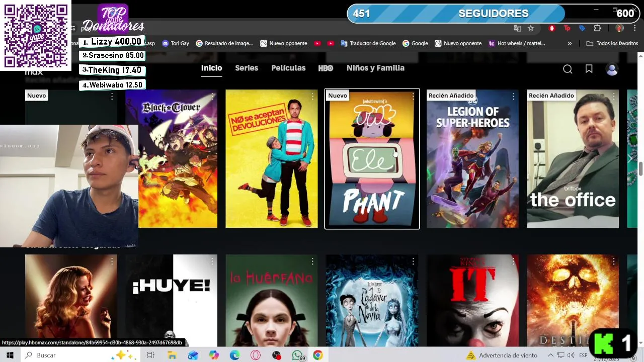Open options menu on The Office poster
This screenshot has width=644, height=362.
pos(614,96)
